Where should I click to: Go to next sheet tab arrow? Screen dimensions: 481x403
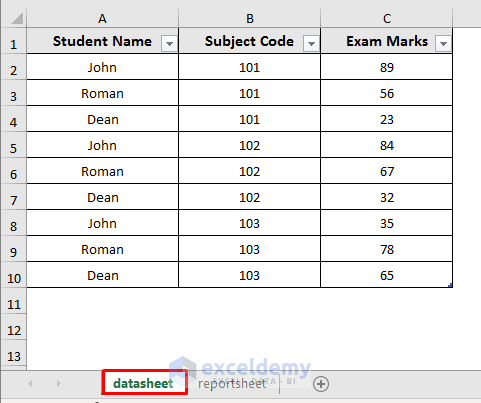pyautogui.click(x=59, y=384)
